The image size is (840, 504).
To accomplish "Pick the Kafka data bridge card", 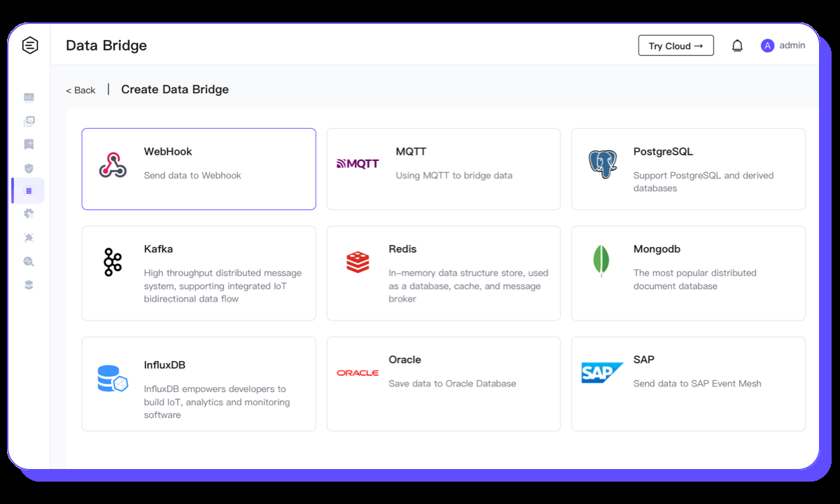I will [x=199, y=273].
